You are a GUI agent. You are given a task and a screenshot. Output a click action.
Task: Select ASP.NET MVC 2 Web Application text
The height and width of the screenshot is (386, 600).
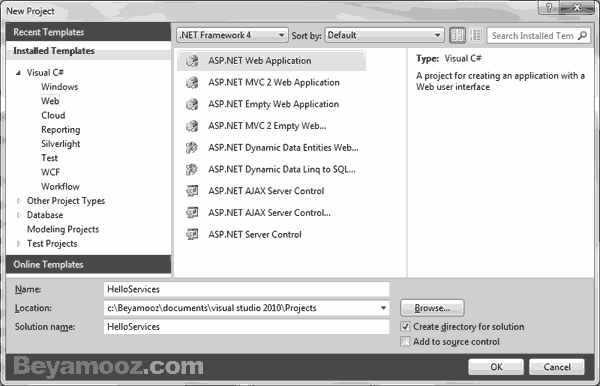[274, 83]
